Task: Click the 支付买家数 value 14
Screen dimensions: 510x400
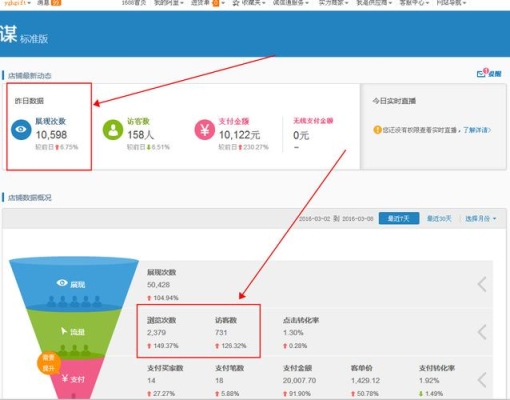Action: coord(151,380)
